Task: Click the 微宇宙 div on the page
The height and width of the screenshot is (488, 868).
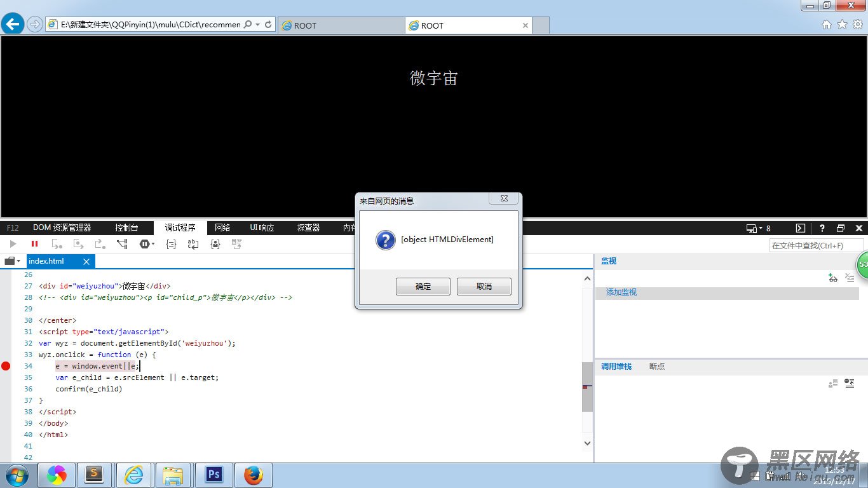Action: (x=434, y=78)
